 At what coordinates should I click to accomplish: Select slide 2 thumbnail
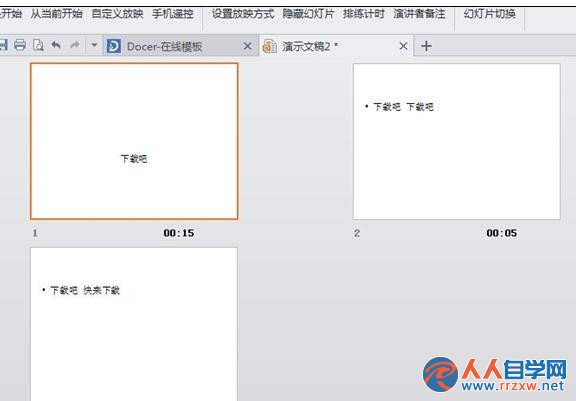457,141
